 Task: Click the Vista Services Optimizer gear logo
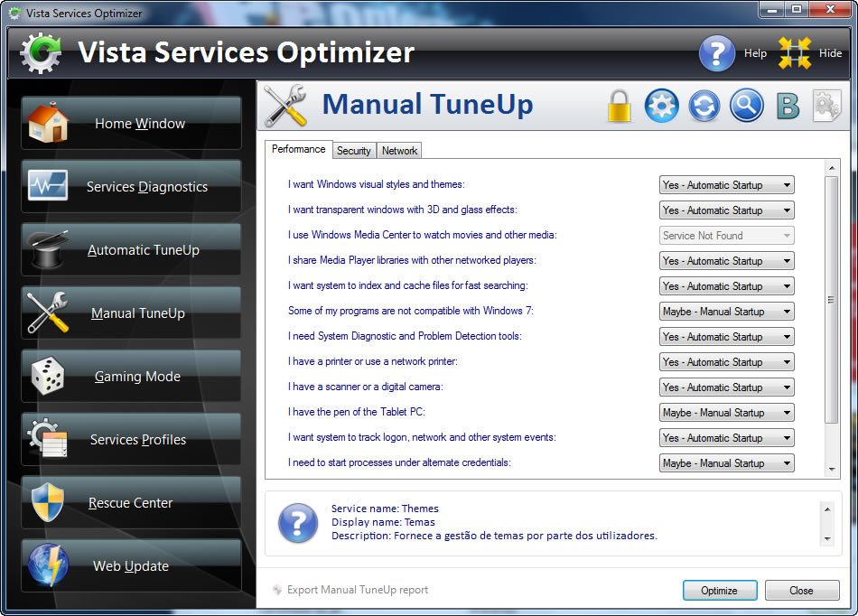tap(41, 53)
